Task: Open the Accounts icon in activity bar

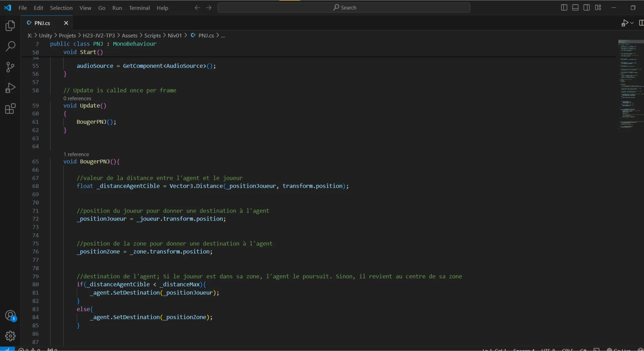Action: pyautogui.click(x=10, y=315)
